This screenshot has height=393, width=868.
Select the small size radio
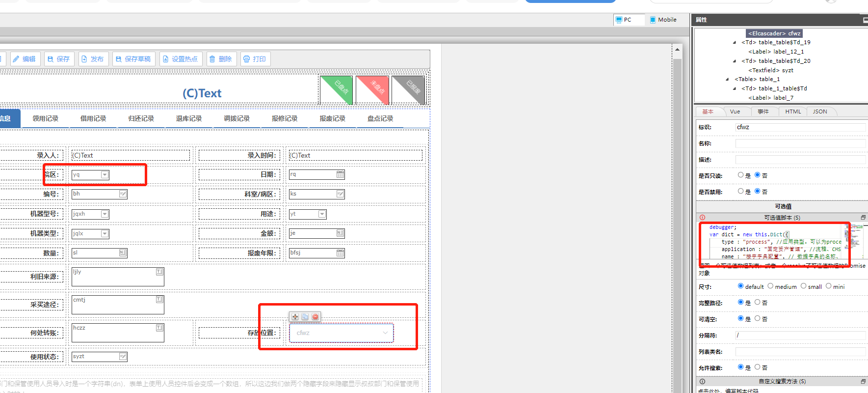point(803,286)
